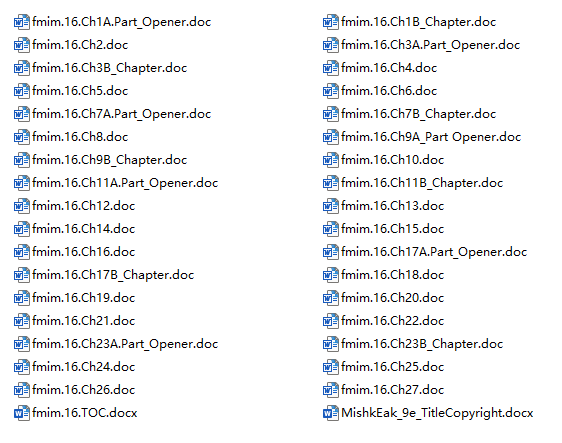Select the icon for fmim.16.Ch23B_Chapter.doc

tap(330, 344)
